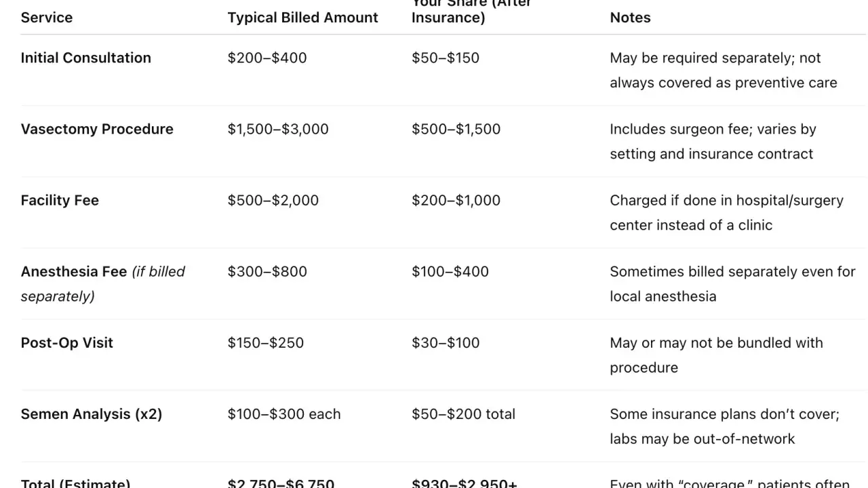
Task: Click the $500–$1,500 share value
Action: click(456, 129)
